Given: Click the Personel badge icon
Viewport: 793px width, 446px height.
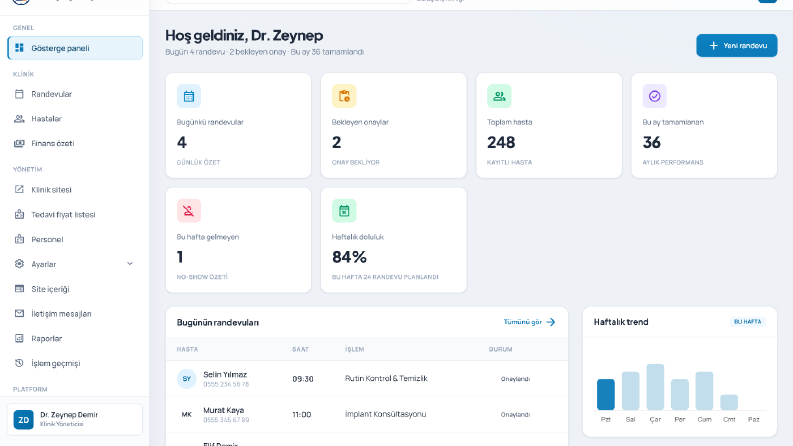Looking at the screenshot, I should pyautogui.click(x=19, y=239).
